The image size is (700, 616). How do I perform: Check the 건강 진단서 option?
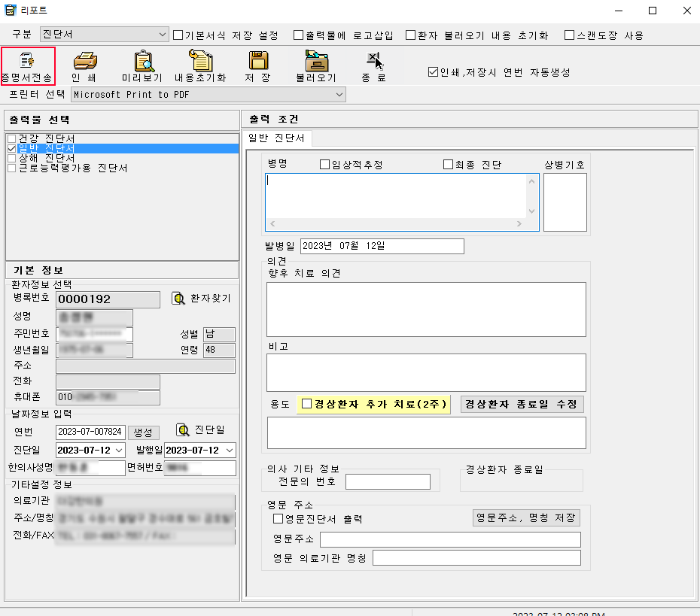[x=11, y=138]
